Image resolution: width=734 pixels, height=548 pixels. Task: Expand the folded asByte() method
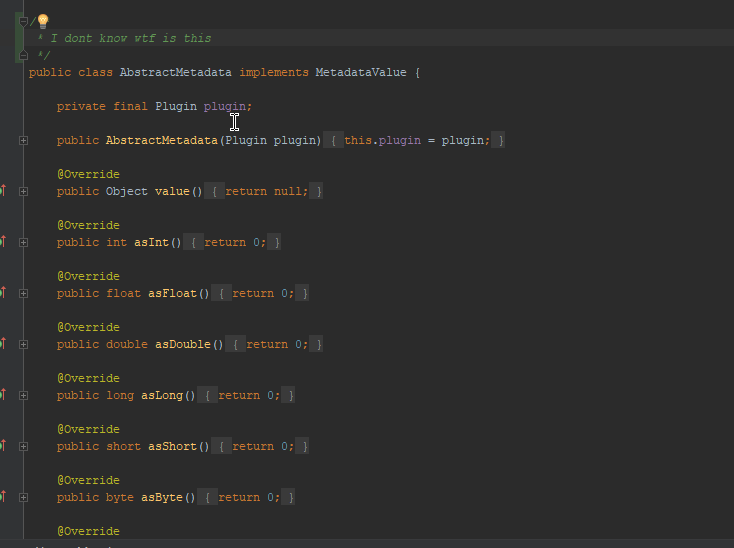pos(23,497)
